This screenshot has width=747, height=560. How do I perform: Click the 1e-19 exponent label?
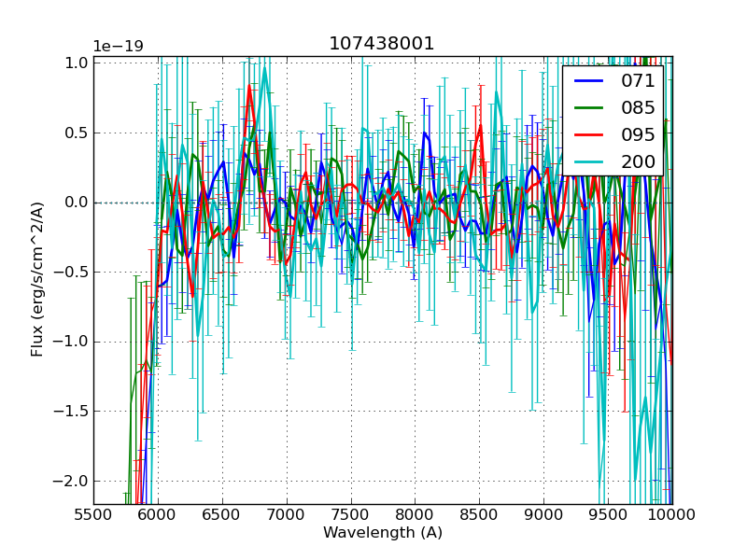pyautogui.click(x=118, y=47)
